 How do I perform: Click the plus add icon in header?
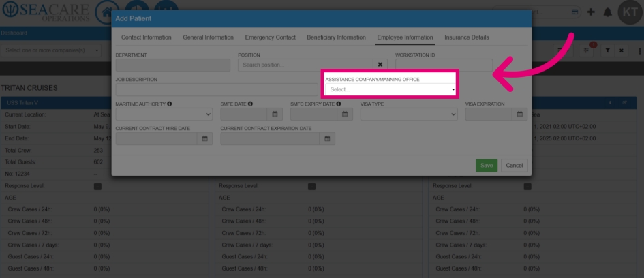click(591, 12)
